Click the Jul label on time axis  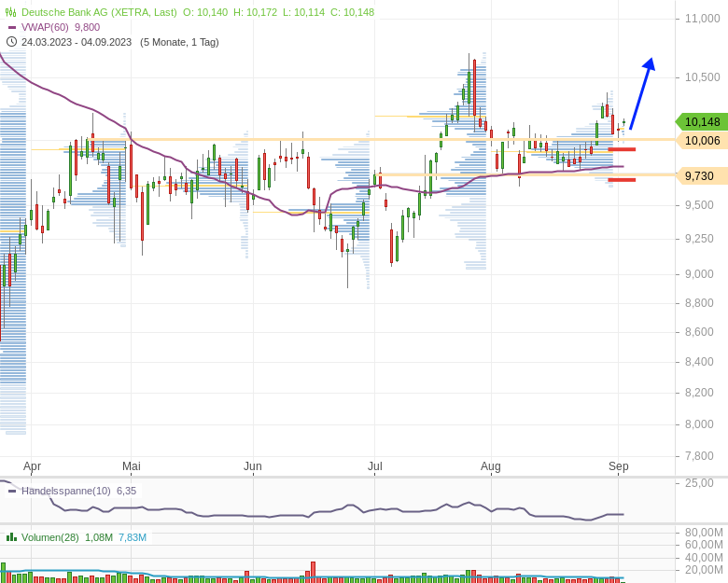tap(374, 466)
